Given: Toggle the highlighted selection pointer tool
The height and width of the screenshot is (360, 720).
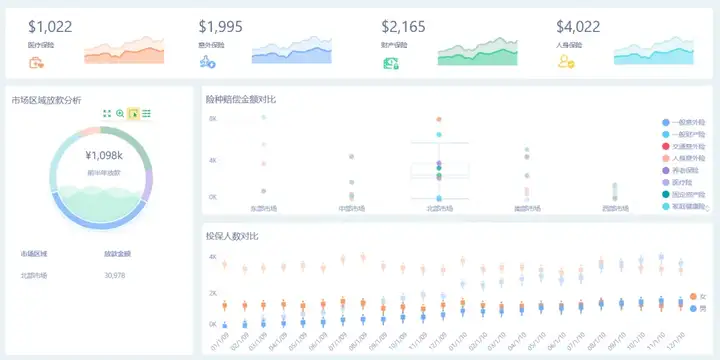Looking at the screenshot, I should 133,113.
